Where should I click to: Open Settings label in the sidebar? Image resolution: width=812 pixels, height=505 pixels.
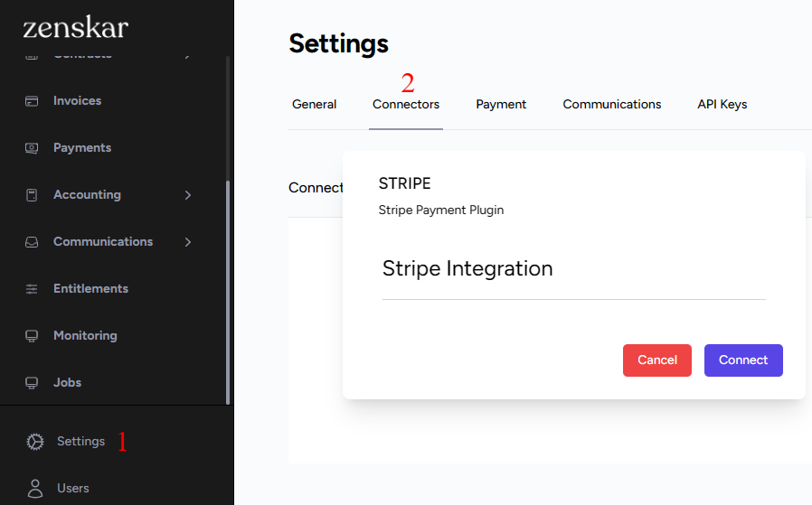[80, 442]
